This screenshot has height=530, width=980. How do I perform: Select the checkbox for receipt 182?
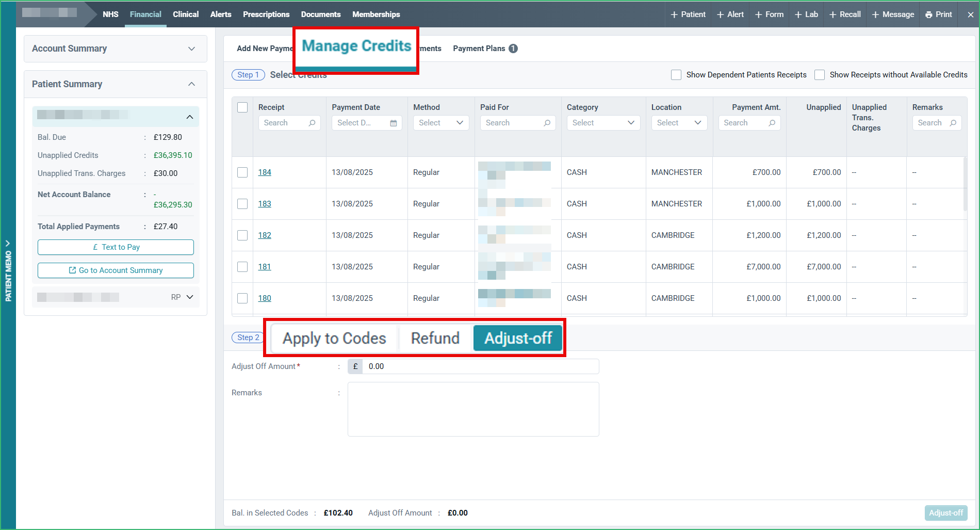tap(242, 235)
